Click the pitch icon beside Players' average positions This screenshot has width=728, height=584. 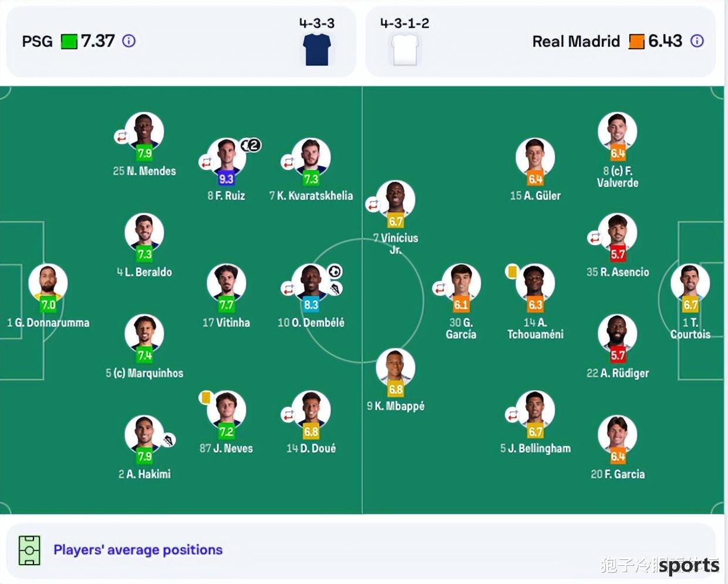(29, 550)
